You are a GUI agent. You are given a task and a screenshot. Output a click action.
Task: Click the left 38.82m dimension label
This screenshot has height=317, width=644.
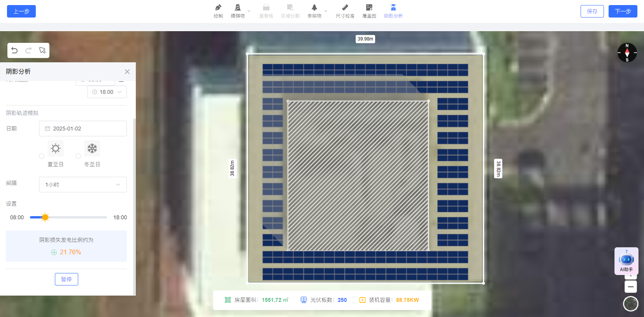232,168
